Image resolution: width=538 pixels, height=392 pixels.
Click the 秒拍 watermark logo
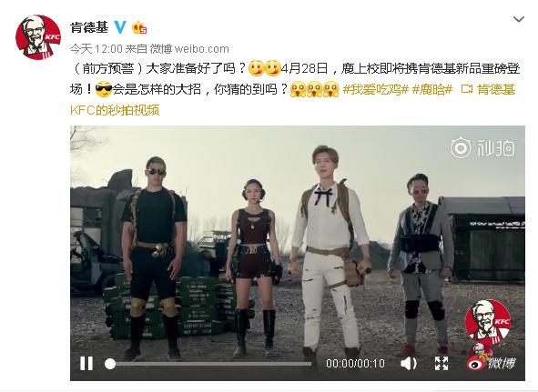click(x=482, y=148)
